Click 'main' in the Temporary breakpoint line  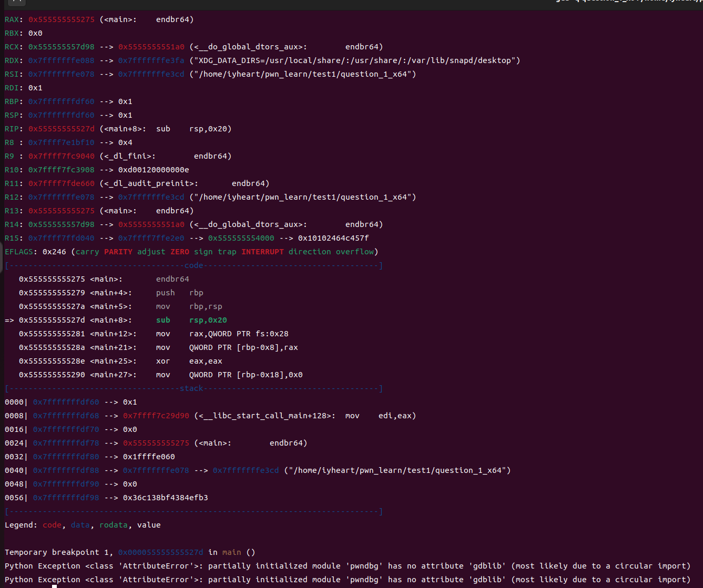coord(232,552)
